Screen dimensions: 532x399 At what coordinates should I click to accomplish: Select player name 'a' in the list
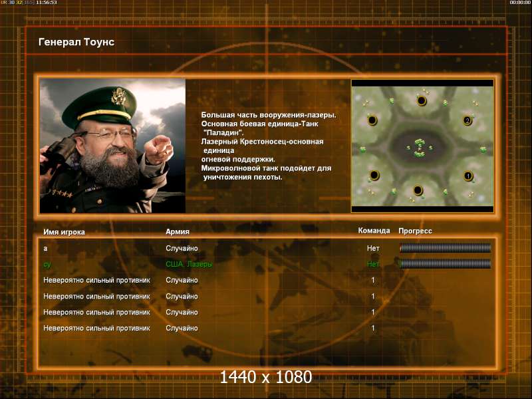(x=45, y=249)
